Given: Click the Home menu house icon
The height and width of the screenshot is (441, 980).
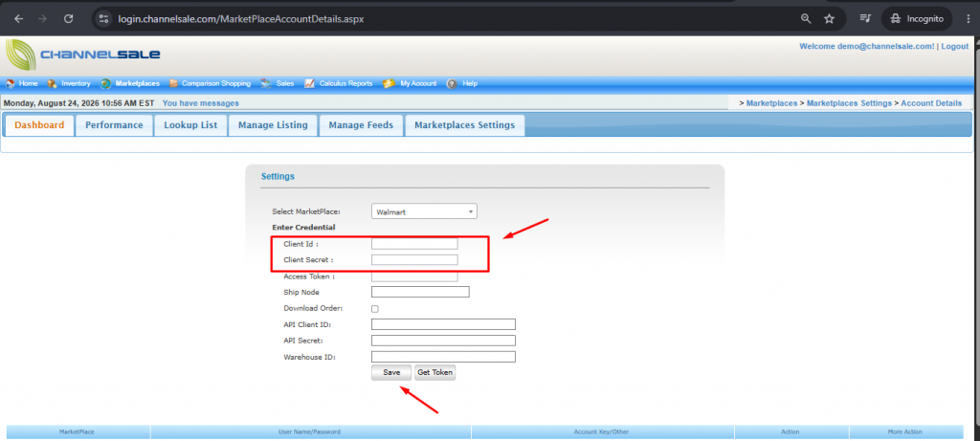Looking at the screenshot, I should click(11, 83).
